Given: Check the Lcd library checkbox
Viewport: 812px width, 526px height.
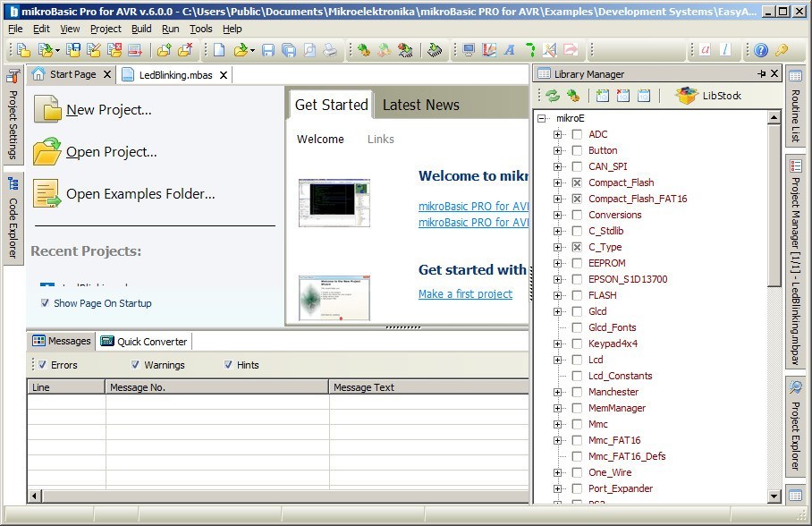Looking at the screenshot, I should click(x=577, y=360).
